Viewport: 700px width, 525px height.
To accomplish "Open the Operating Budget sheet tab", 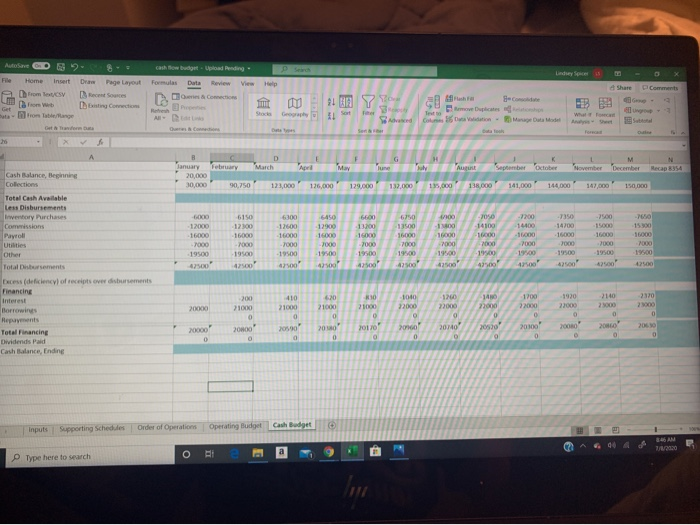I will 235,426.
